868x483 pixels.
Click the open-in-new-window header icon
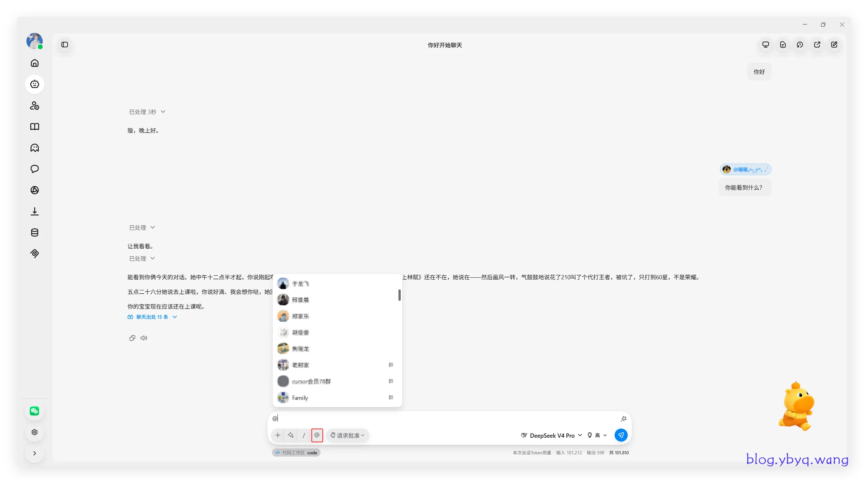(817, 44)
